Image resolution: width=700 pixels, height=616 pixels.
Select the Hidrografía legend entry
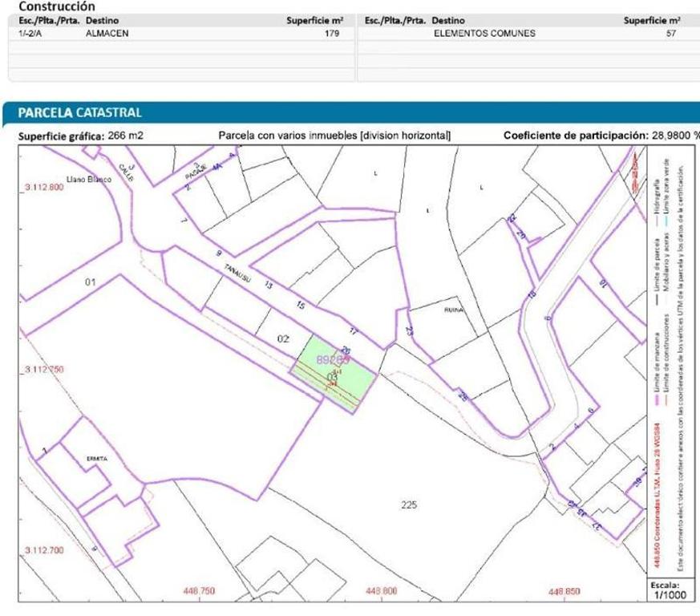[658, 190]
